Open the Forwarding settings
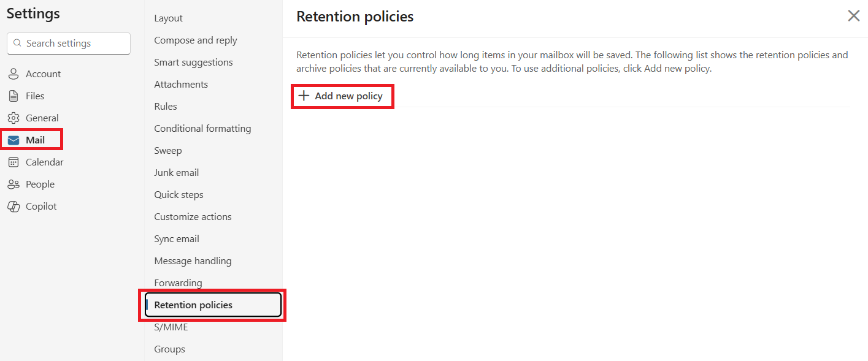Image resolution: width=868 pixels, height=361 pixels. point(178,283)
